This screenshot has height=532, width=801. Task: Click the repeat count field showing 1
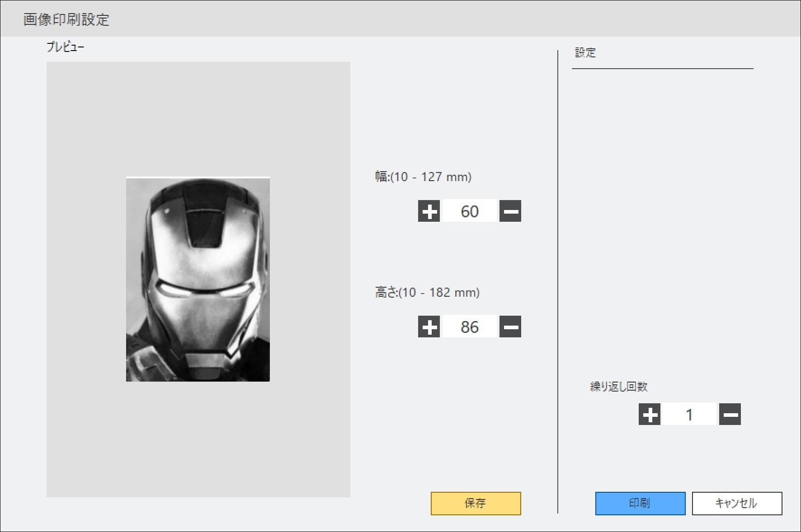689,414
